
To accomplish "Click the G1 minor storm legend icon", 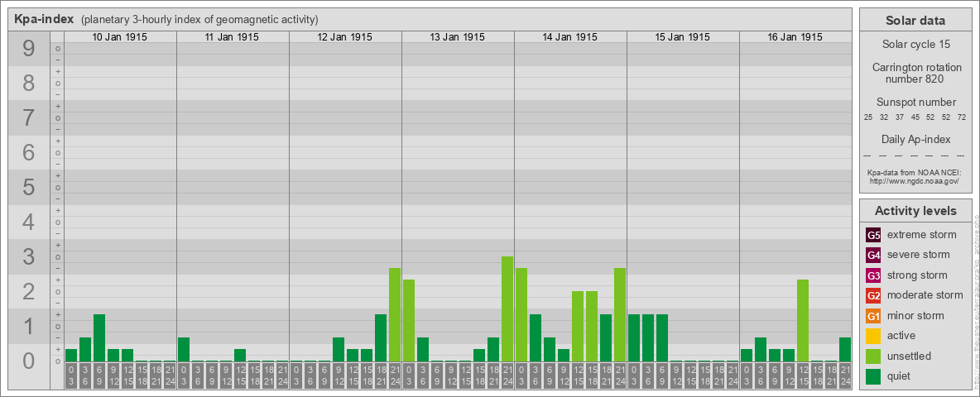I will (x=873, y=315).
